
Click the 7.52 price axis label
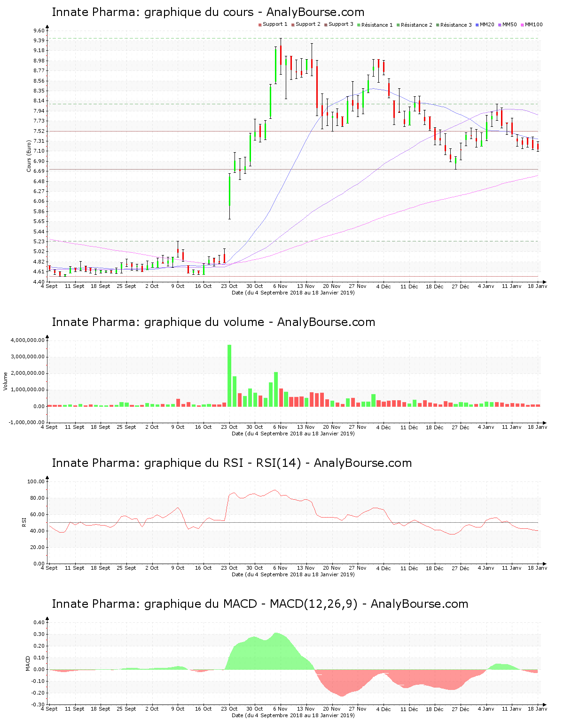point(39,131)
